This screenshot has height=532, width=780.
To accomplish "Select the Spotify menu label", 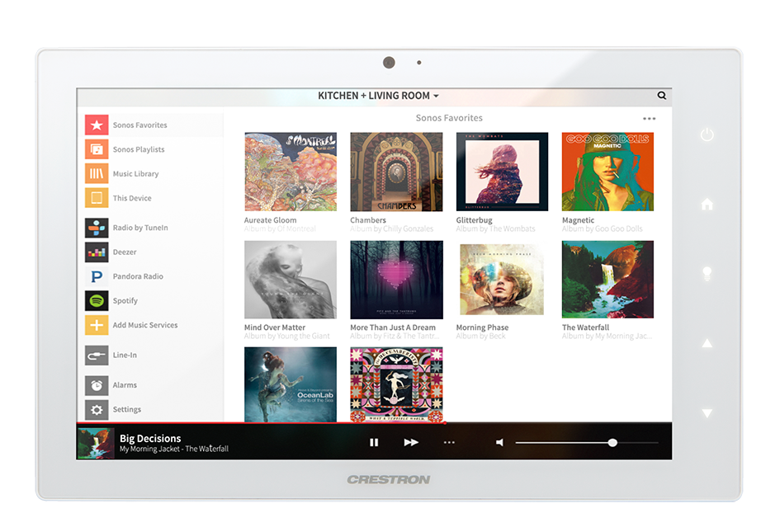I will tap(125, 301).
